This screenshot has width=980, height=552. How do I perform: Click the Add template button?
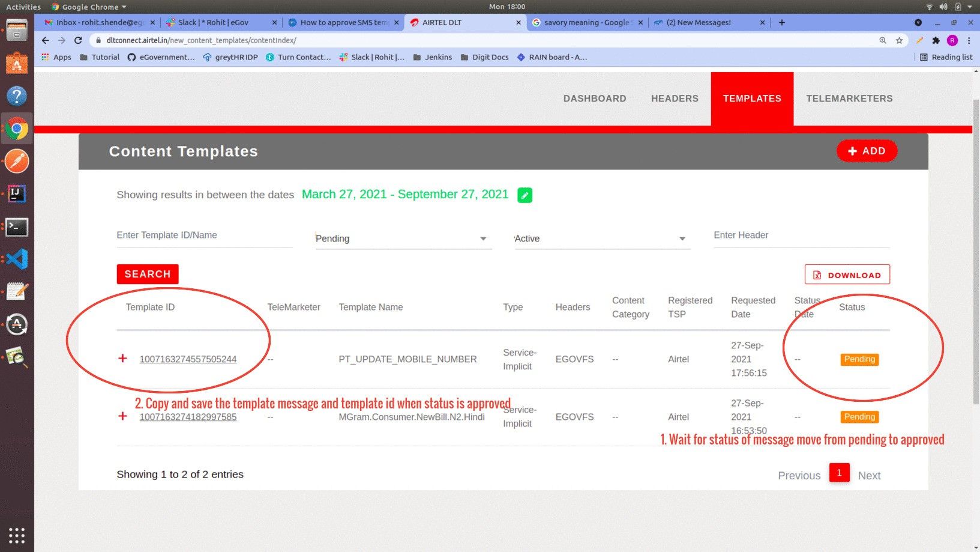click(866, 151)
